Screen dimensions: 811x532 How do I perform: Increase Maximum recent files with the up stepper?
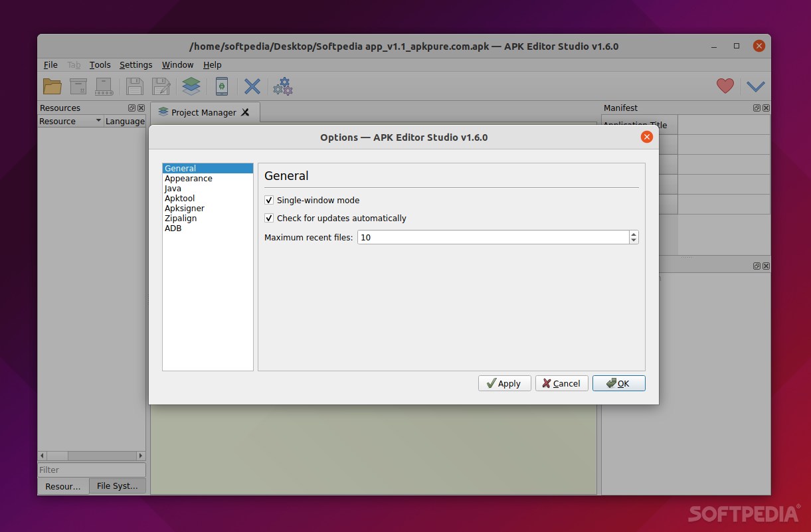coord(633,234)
